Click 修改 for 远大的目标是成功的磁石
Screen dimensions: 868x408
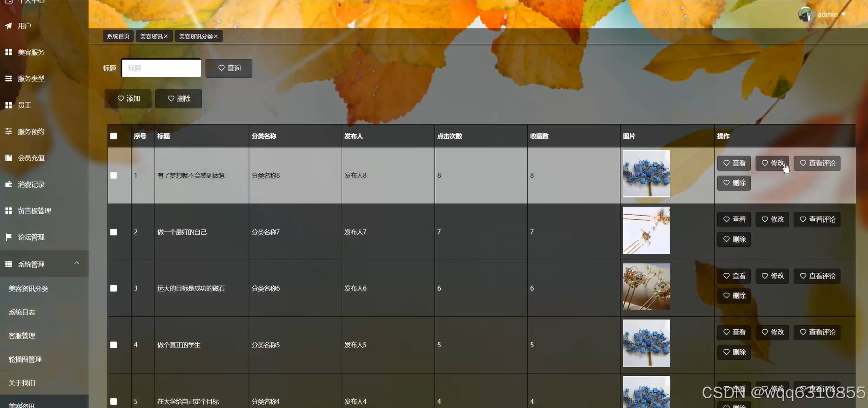(x=772, y=276)
